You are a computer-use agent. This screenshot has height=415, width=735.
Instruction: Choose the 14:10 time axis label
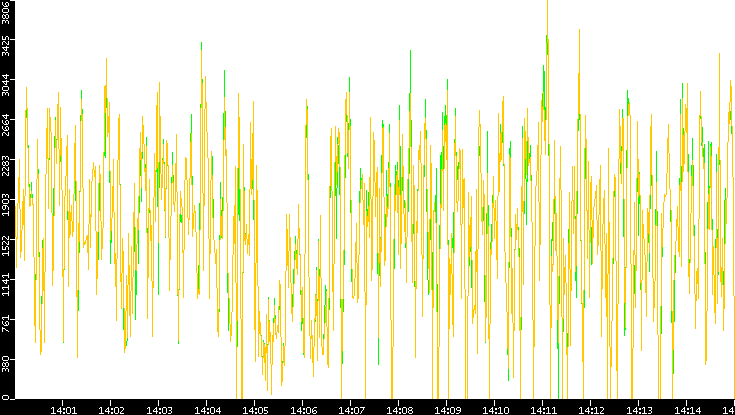click(495, 409)
